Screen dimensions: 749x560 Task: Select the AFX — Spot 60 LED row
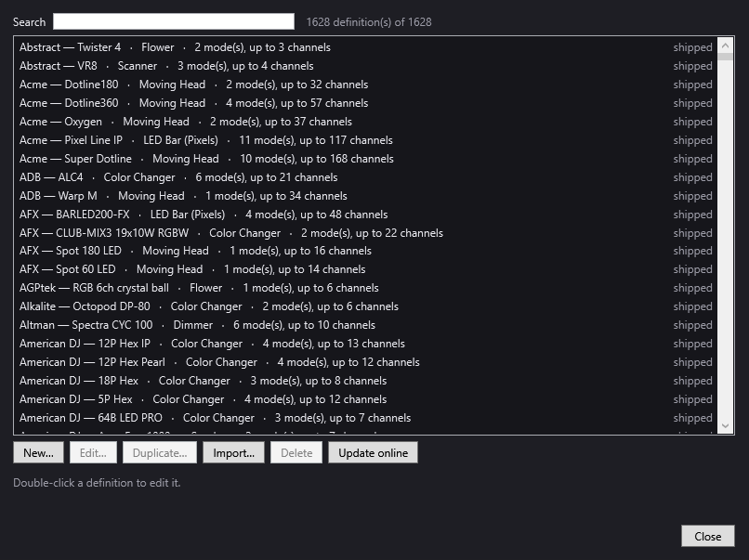tap(365, 269)
